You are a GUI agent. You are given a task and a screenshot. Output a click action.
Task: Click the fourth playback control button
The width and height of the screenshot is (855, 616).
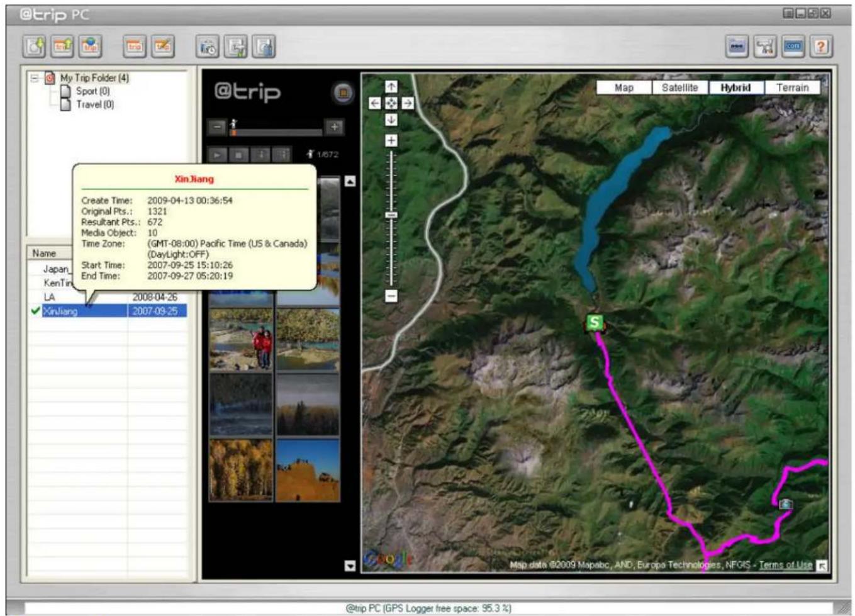(282, 155)
